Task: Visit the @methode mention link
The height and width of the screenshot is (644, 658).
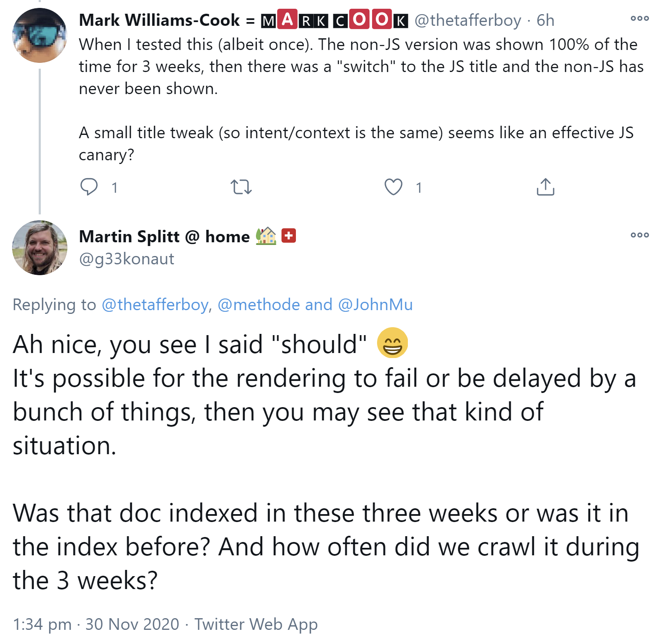Action: click(x=258, y=305)
